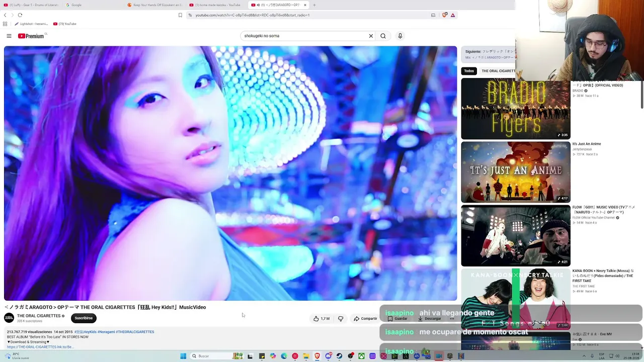Open bookmarks bar apps grid icon
This screenshot has height=362, width=644.
click(x=5, y=24)
